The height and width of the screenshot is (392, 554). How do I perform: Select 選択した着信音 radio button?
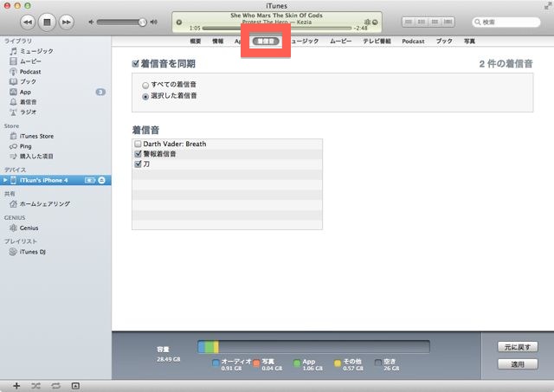point(145,96)
